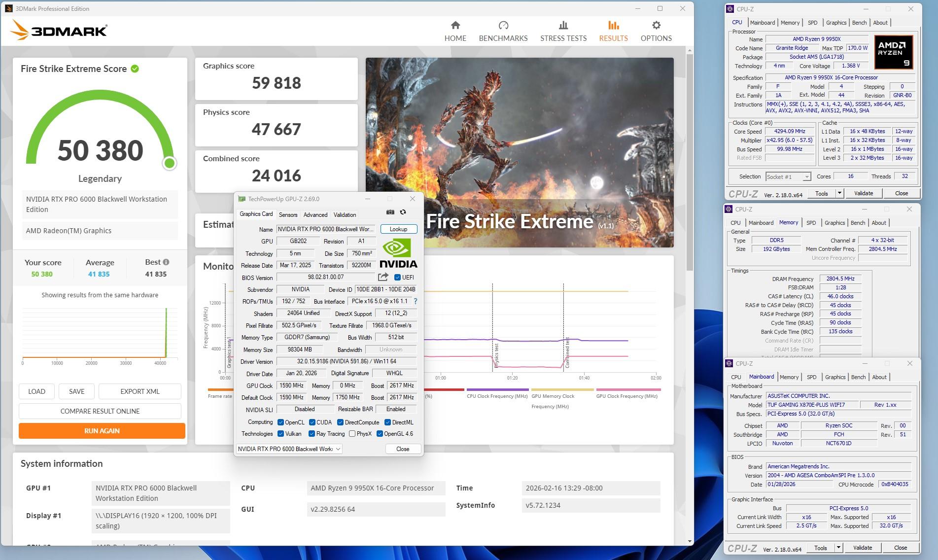Image resolution: width=938 pixels, height=560 pixels.
Task: Click the GPU-Z screenshot camera icon
Action: point(390,212)
